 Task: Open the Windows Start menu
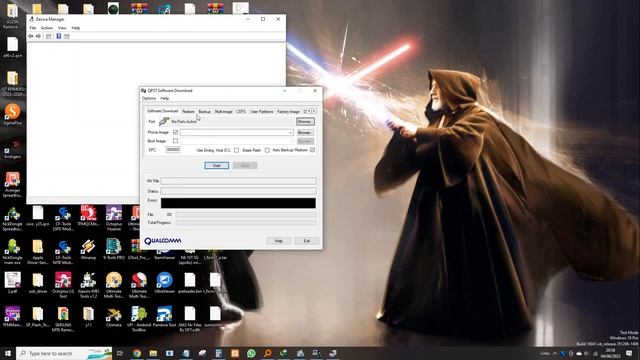(8, 353)
